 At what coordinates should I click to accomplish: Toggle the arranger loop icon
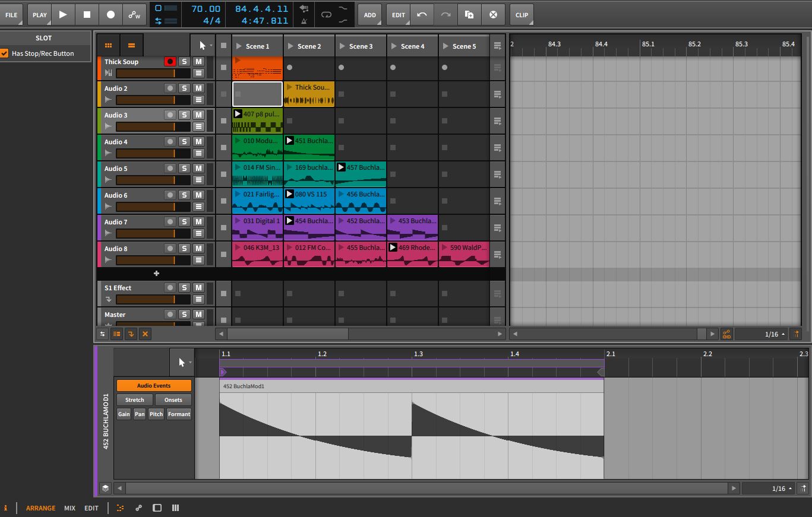(x=326, y=15)
